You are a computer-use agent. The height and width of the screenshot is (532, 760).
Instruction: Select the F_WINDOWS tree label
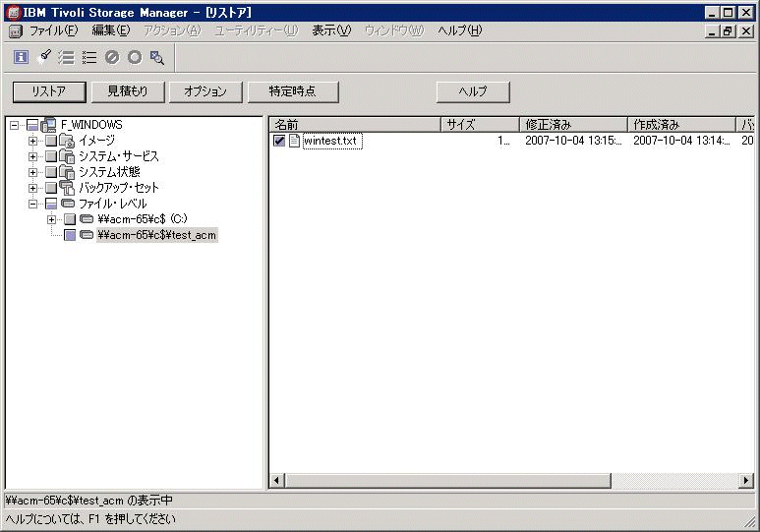pos(91,125)
